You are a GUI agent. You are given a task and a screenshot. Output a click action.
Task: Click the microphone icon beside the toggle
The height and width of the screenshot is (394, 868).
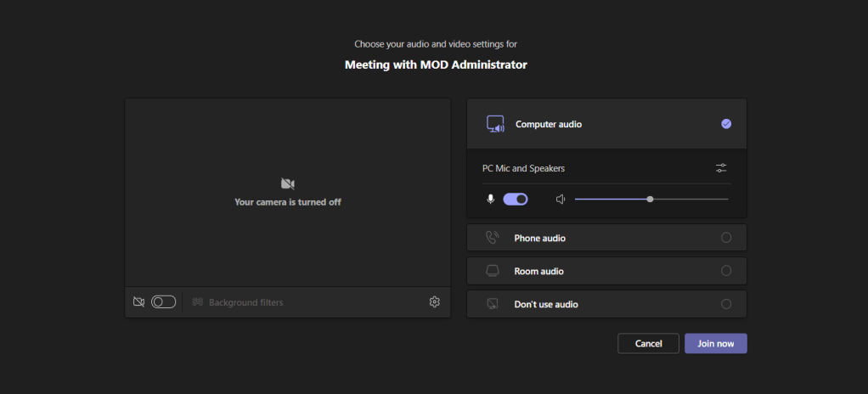pos(490,199)
